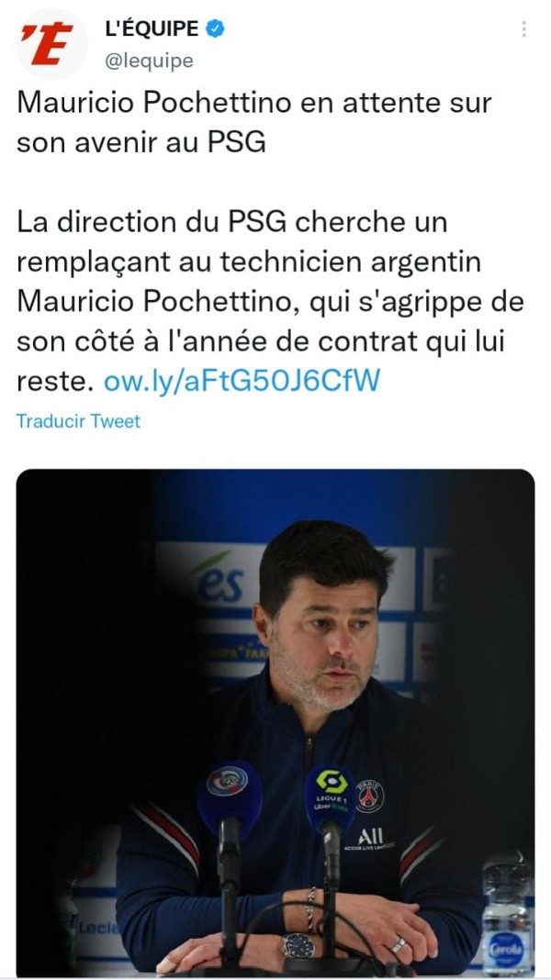This screenshot has width=551, height=980.
Task: Click the bracelet on the wrist
Action: [310, 910]
